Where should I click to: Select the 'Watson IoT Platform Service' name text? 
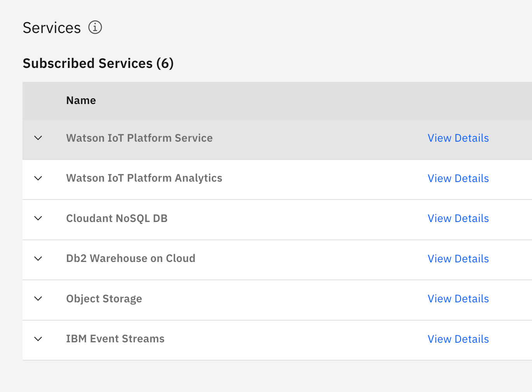(x=139, y=138)
